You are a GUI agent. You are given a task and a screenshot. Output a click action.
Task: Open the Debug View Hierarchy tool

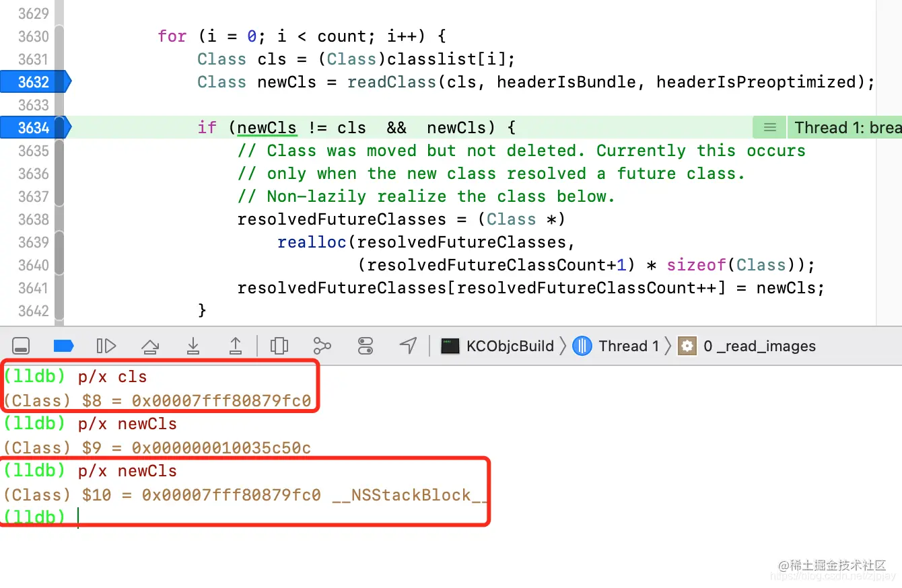tap(279, 346)
